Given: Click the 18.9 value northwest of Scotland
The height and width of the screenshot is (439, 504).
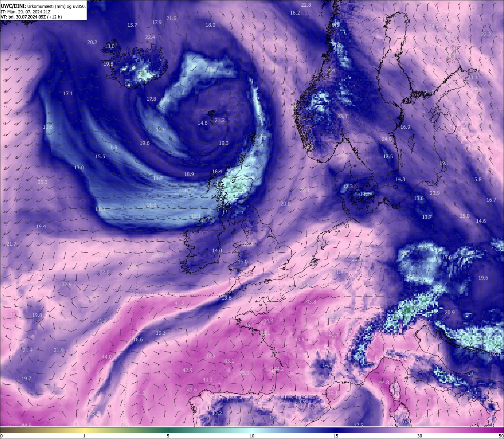Looking at the screenshot, I should [189, 174].
